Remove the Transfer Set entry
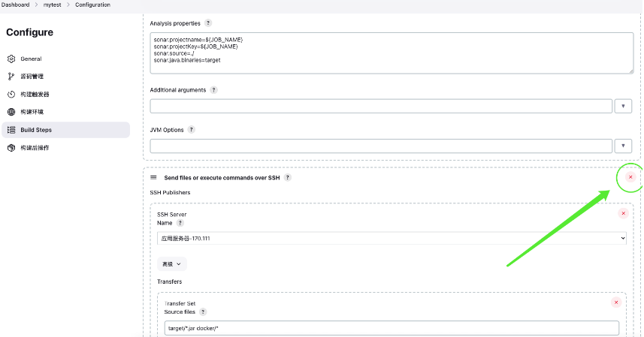This screenshot has width=644, height=337. [616, 302]
